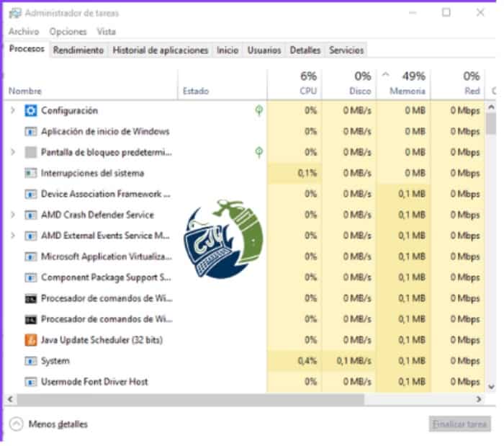Click the Administrador de tareas title icon
The image size is (504, 446).
point(15,13)
